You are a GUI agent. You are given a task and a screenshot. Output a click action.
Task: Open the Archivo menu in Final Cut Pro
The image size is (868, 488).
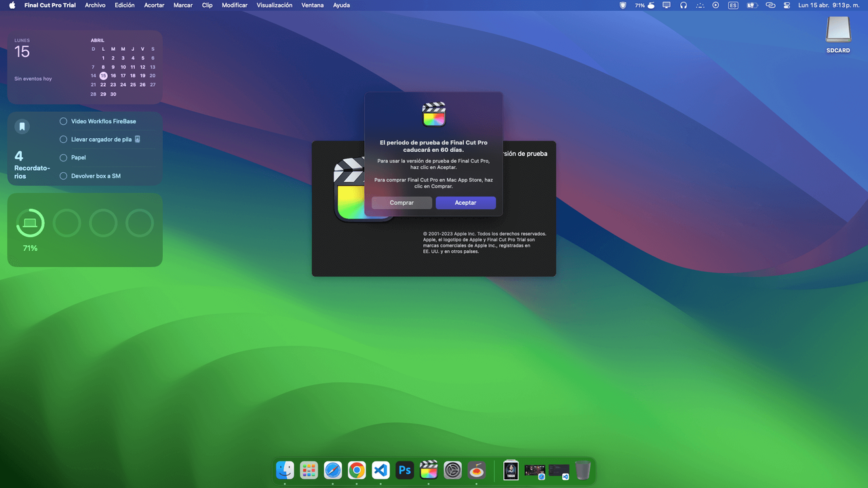coord(95,5)
